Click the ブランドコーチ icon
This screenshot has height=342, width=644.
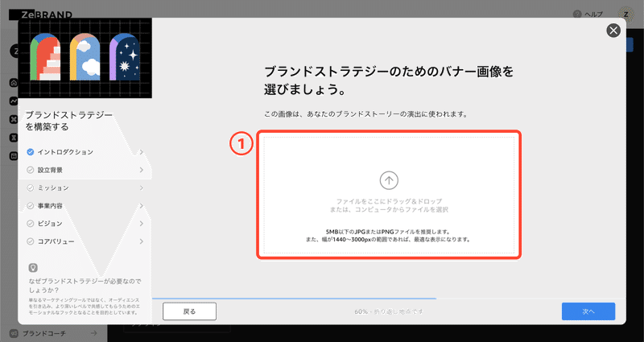(14, 333)
